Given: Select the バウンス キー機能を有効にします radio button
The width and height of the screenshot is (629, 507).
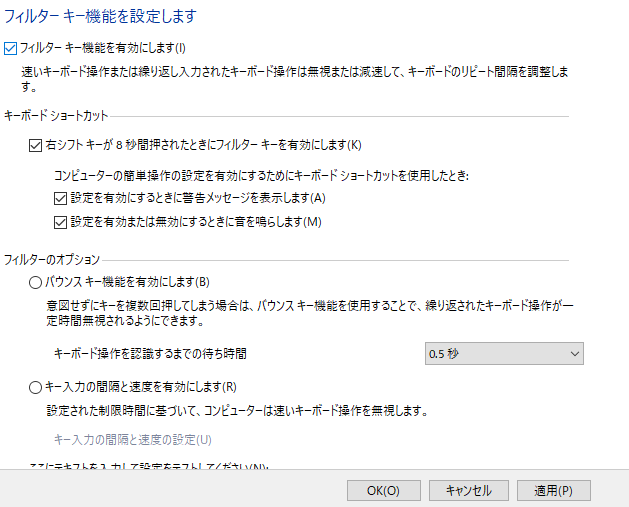Looking at the screenshot, I should (37, 282).
